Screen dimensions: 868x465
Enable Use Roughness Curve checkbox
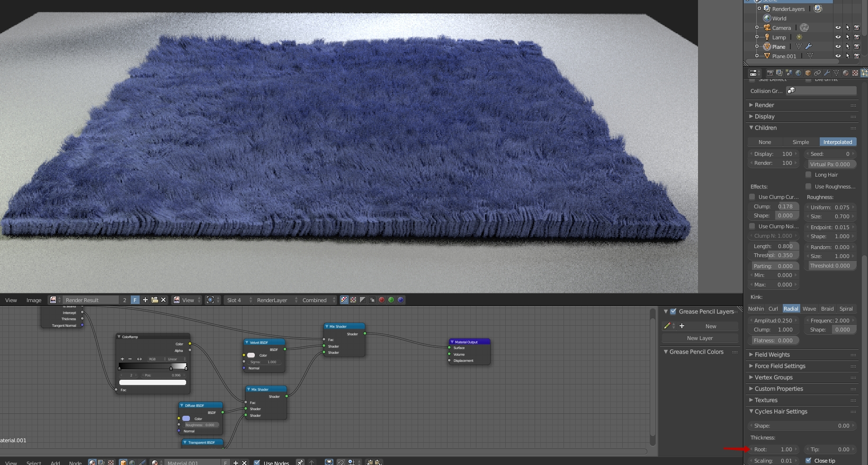(809, 187)
